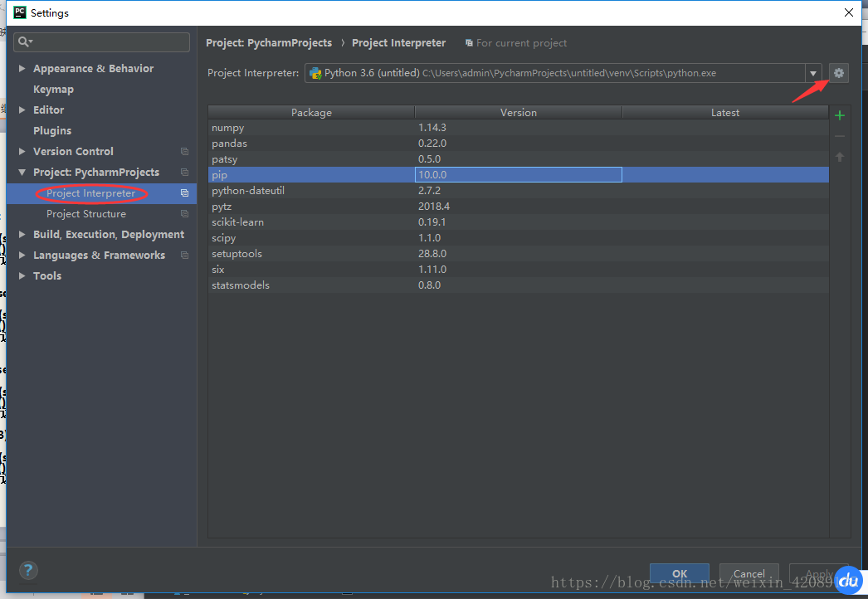Screen dimensions: 868x599
Task: Click the Project: PycharmProjects breadcrumb
Action: 269,42
